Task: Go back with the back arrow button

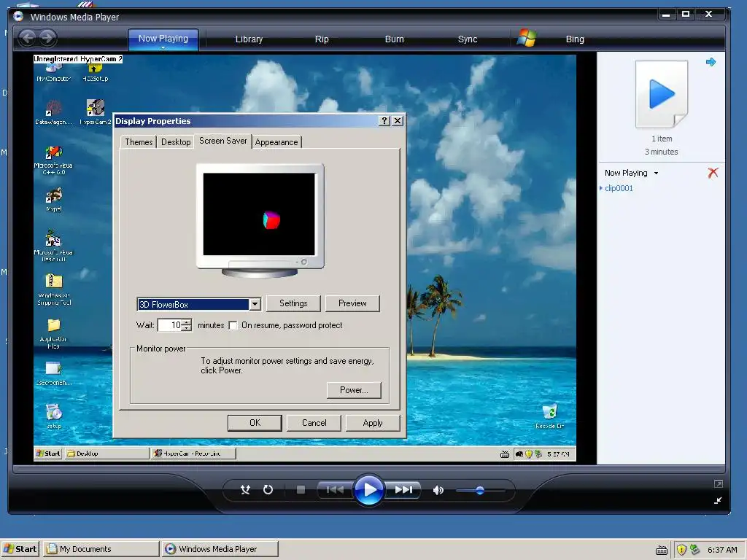Action: 28,38
